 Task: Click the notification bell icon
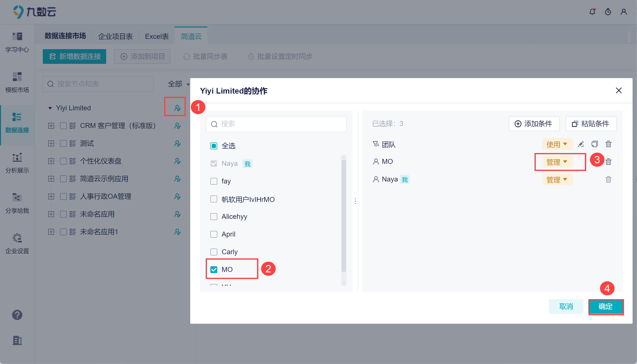point(592,12)
